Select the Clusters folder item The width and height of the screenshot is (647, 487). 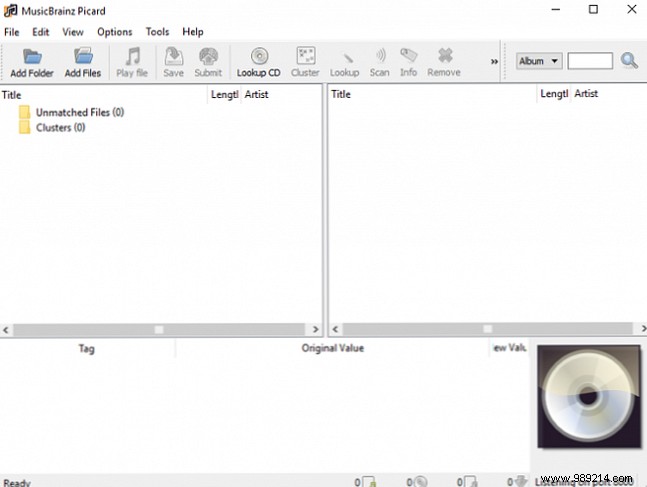(60, 128)
